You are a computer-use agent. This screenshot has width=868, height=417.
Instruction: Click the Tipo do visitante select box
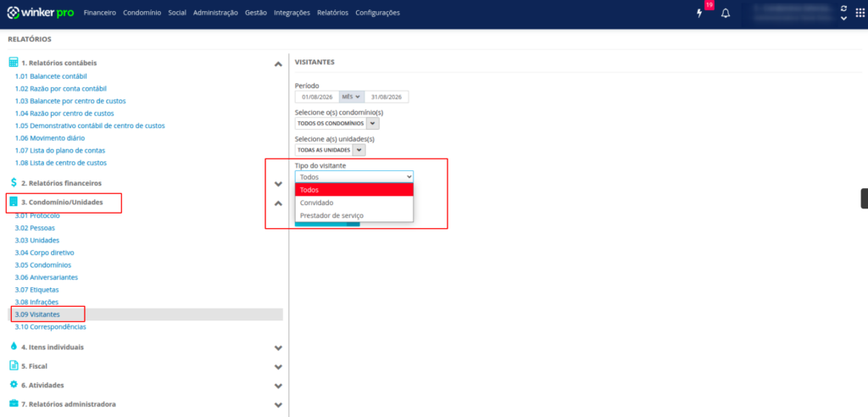354,176
